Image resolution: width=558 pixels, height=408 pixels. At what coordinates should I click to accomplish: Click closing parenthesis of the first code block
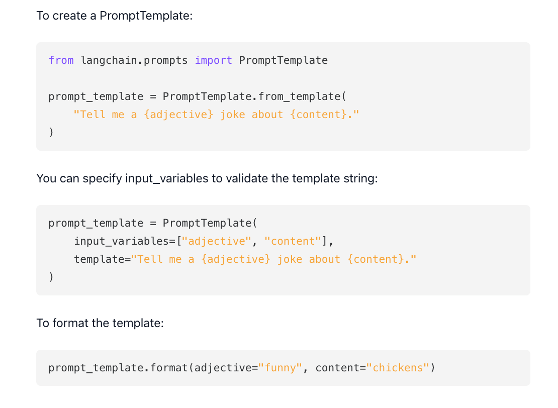click(51, 132)
